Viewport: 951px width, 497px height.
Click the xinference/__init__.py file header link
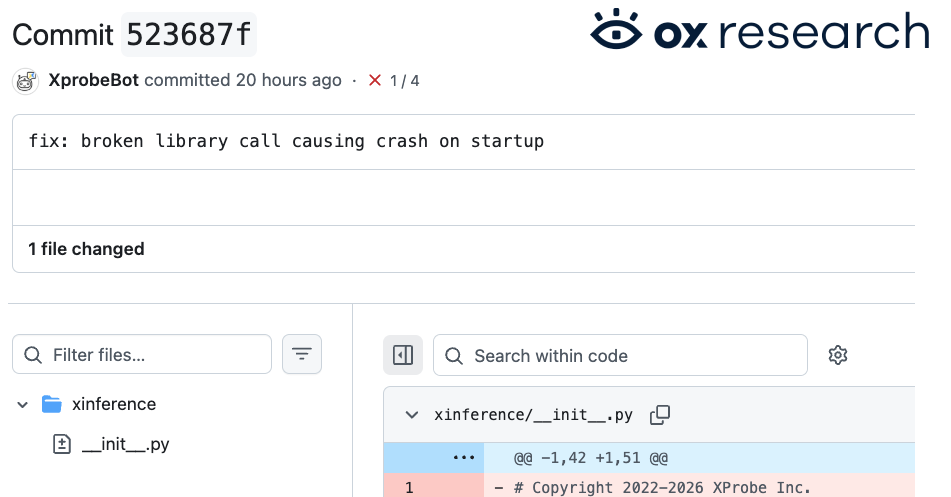point(533,415)
